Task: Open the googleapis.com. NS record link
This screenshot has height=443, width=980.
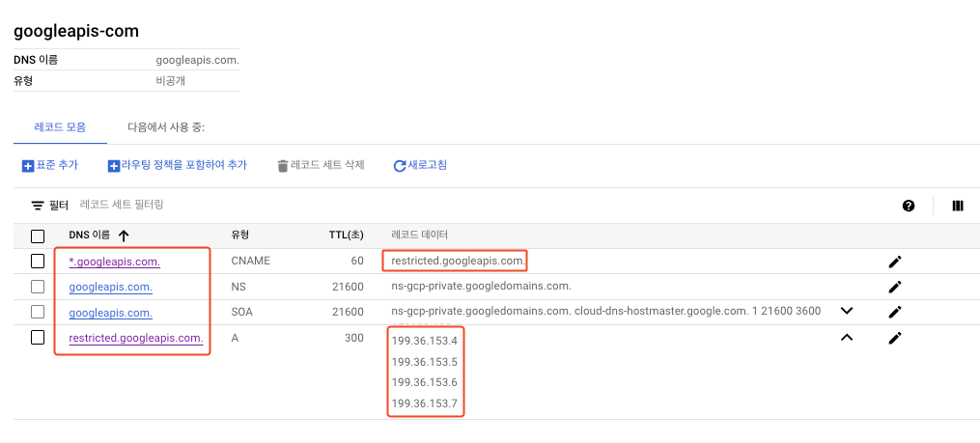Action: coord(111,287)
